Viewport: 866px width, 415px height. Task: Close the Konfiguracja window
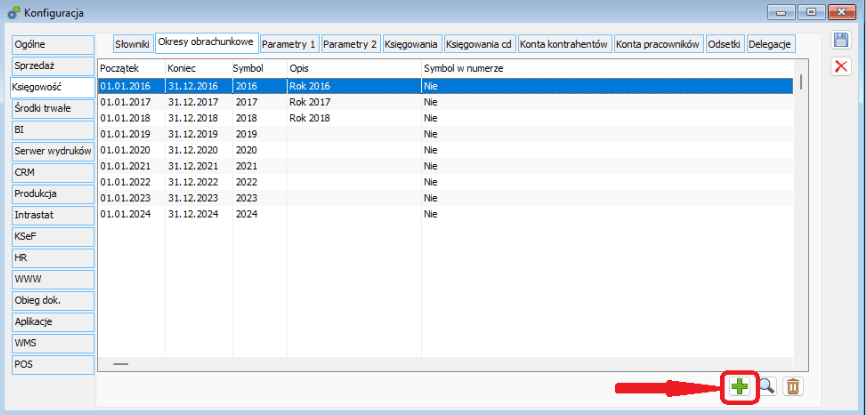pyautogui.click(x=842, y=12)
